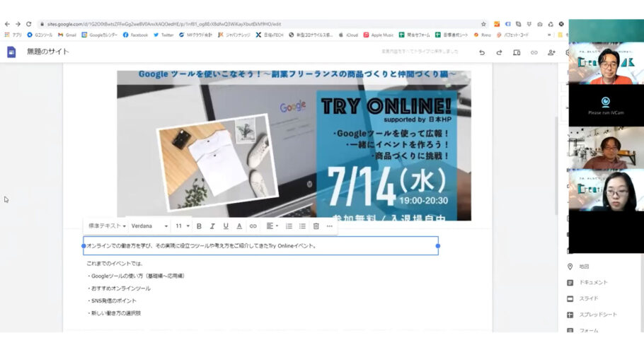Click the selected text box starting オンラインでの働き方
Viewport: 644px width, 362px height.
pos(261,246)
